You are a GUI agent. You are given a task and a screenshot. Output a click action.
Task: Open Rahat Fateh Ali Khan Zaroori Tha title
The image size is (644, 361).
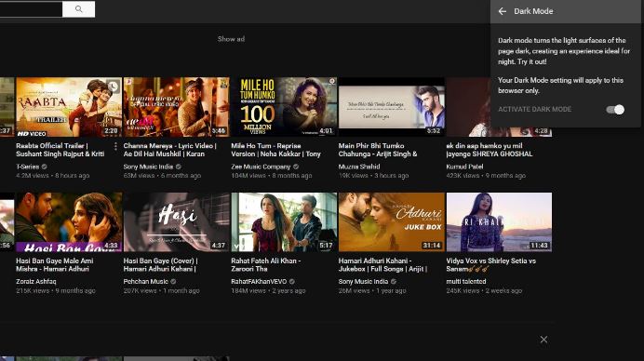[x=266, y=265]
